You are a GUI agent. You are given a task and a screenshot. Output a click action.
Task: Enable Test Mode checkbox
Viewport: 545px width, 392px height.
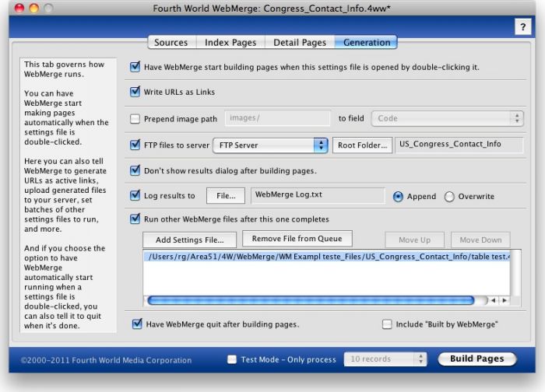click(232, 359)
